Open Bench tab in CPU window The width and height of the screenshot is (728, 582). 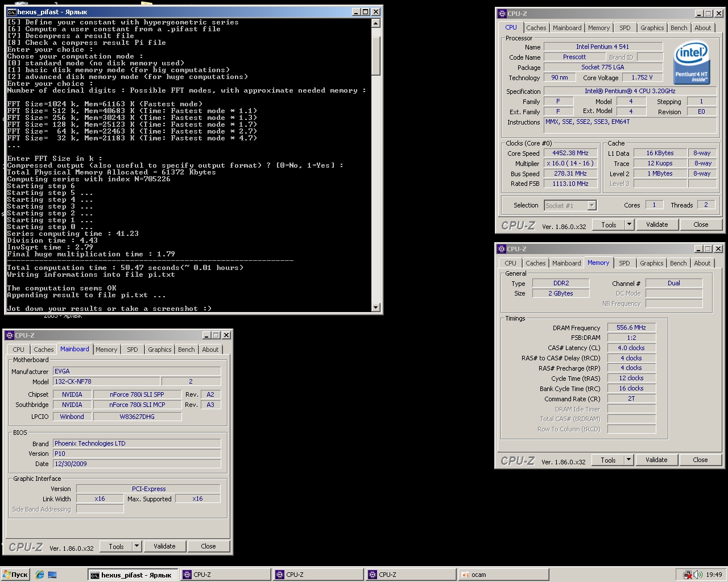(679, 28)
